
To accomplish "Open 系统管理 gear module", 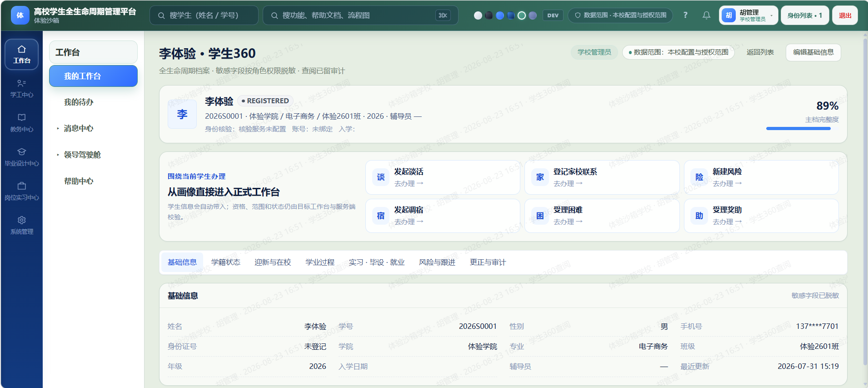I will tap(22, 225).
